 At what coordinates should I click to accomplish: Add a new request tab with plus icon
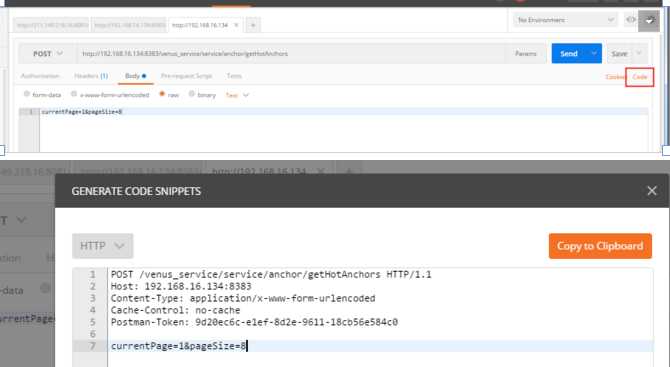click(x=253, y=25)
